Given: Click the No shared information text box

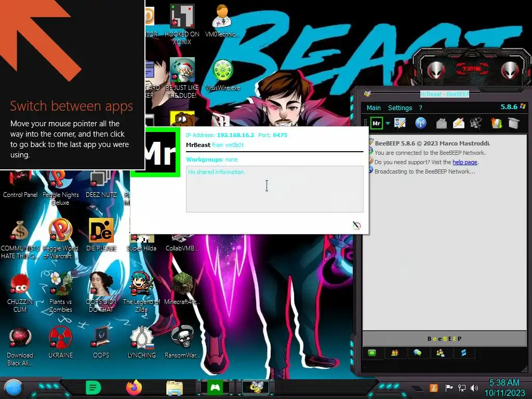Looking at the screenshot, I should [275, 189].
